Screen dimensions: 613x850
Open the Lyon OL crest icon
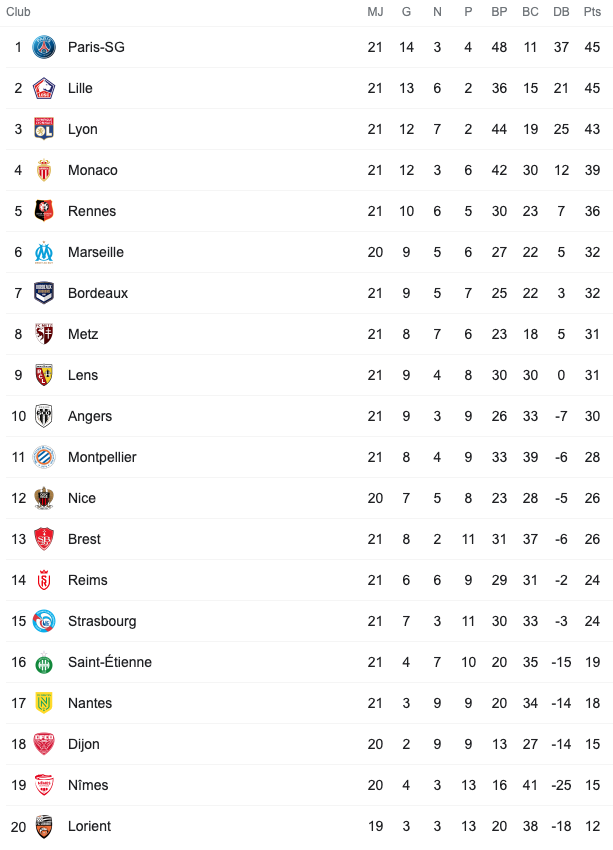tap(44, 129)
